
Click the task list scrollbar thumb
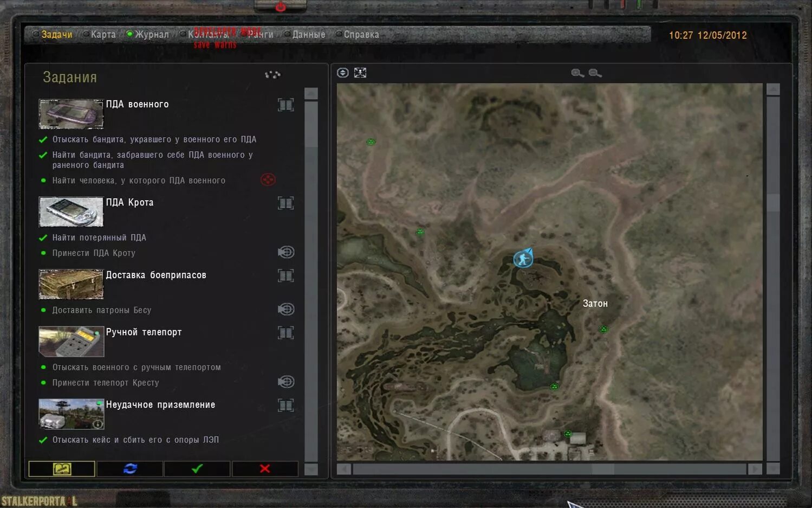(311, 124)
